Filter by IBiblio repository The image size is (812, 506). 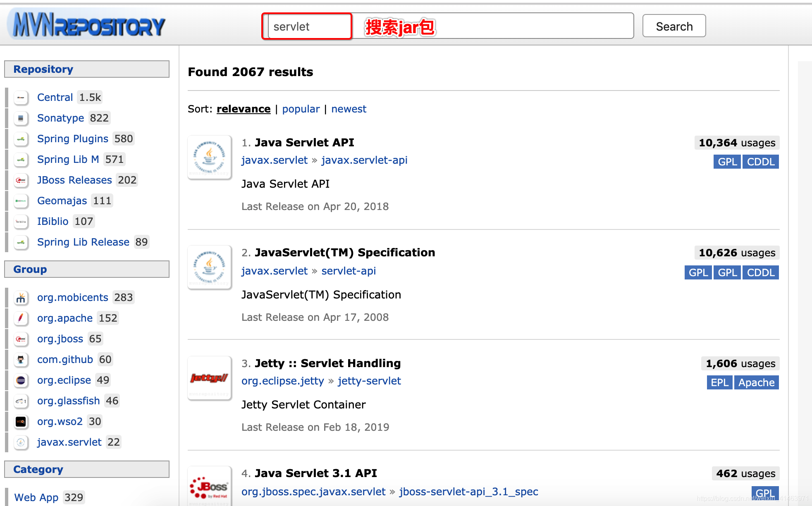click(53, 222)
